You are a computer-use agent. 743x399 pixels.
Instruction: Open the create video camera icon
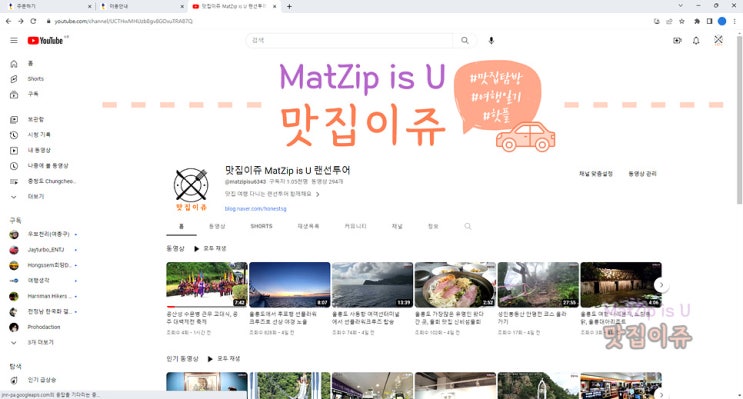click(677, 40)
